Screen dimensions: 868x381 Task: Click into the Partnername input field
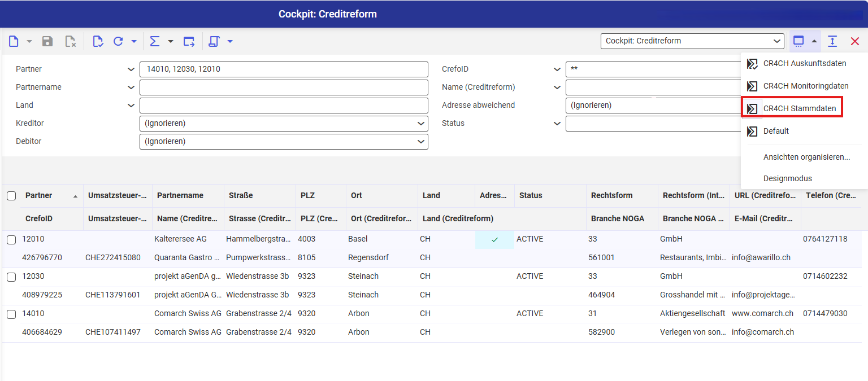point(283,87)
